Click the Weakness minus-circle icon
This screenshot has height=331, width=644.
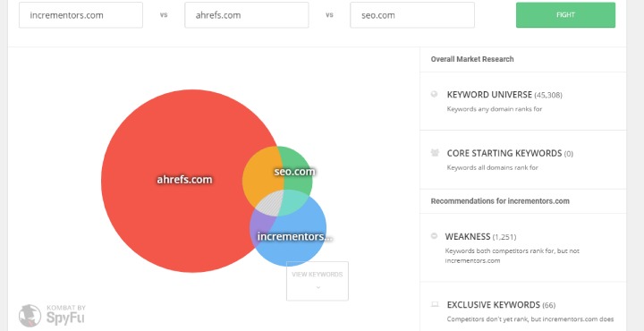click(x=434, y=235)
